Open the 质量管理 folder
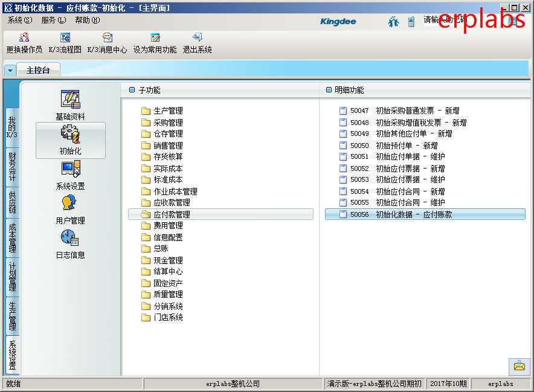Image resolution: width=534 pixels, height=392 pixels. (x=162, y=294)
